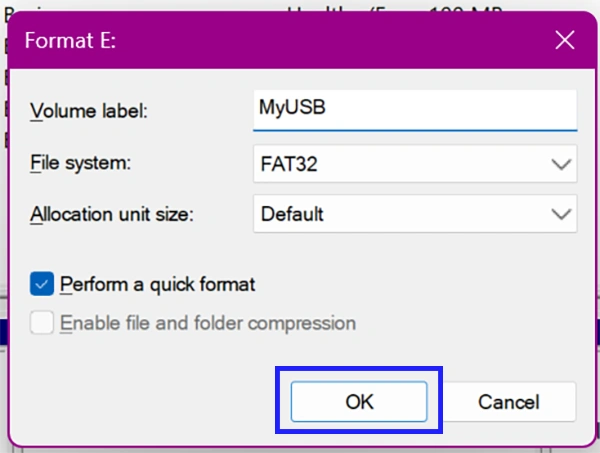The width and height of the screenshot is (600, 453).
Task: Click the chevron arrow of File system
Action: tap(561, 165)
